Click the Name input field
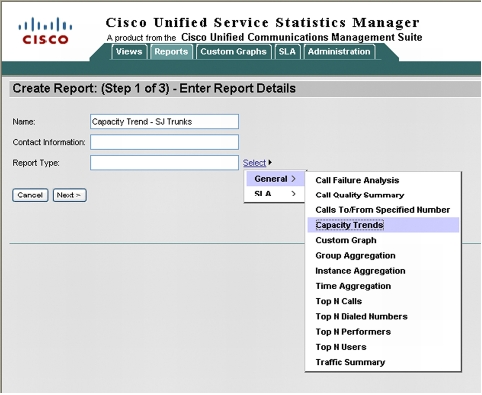Screen dimensions: 482x395 pyautogui.click(x=164, y=122)
